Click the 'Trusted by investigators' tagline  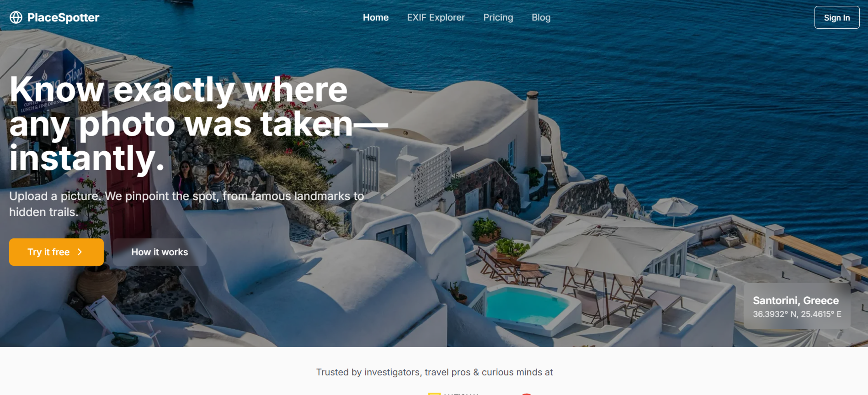click(434, 372)
